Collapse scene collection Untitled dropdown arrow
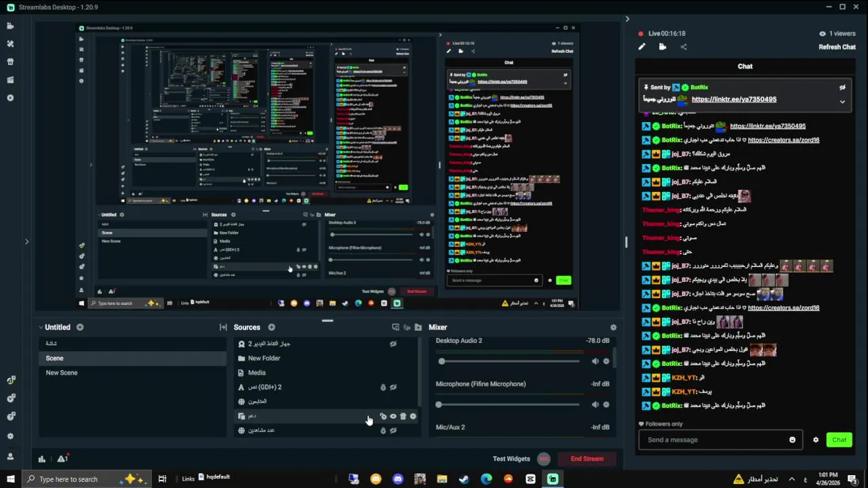 click(x=41, y=327)
